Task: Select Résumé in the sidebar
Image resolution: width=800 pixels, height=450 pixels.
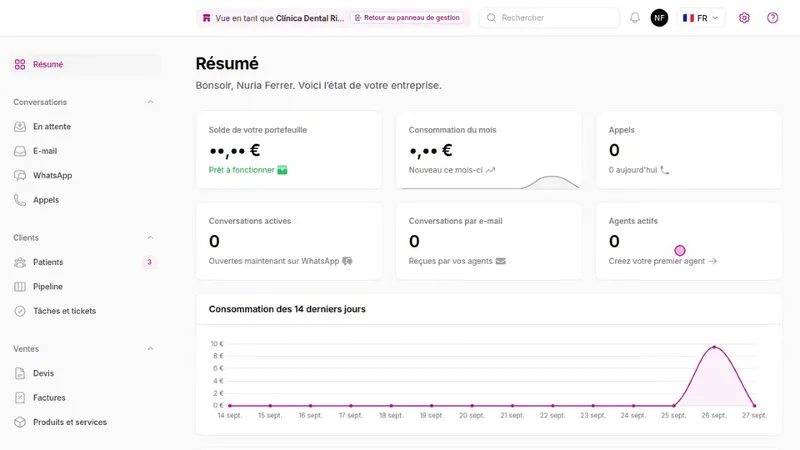Action: 84,64
